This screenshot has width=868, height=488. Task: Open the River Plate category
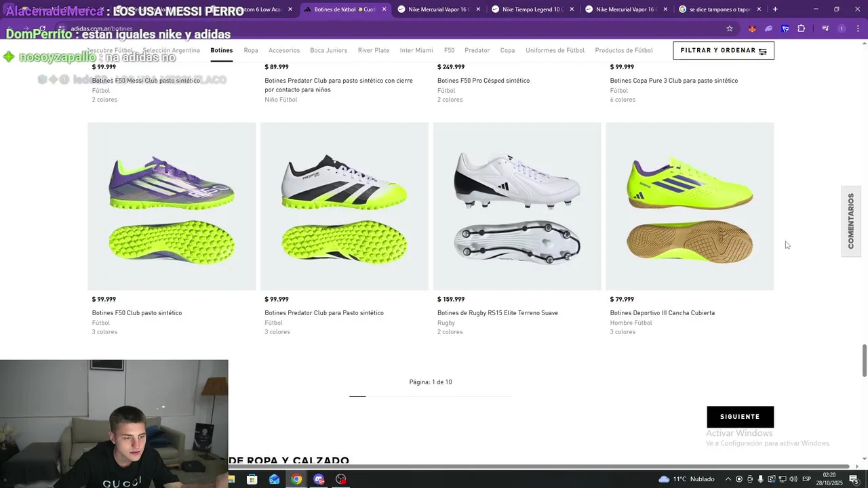pyautogui.click(x=374, y=50)
